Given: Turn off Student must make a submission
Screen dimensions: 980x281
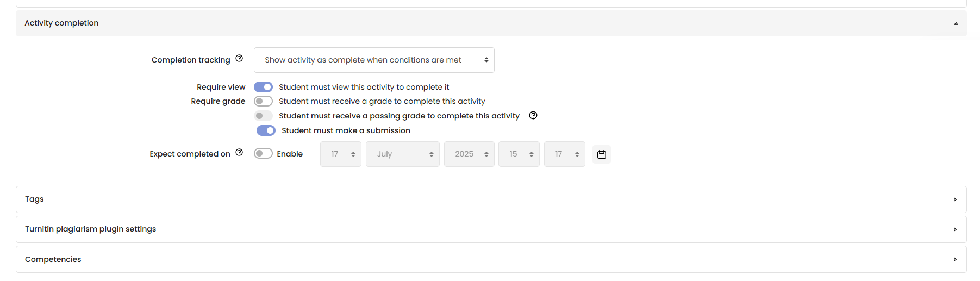Looking at the screenshot, I should coord(266,130).
